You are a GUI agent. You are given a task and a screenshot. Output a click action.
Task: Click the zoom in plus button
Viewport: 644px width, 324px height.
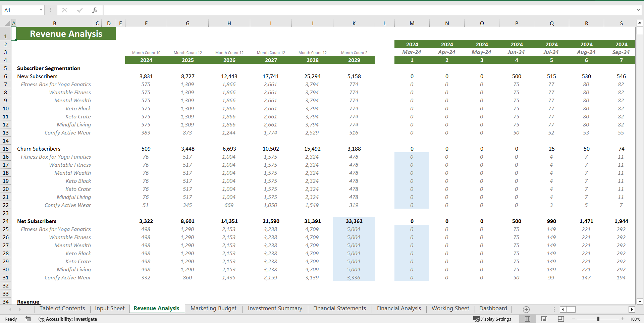point(623,319)
